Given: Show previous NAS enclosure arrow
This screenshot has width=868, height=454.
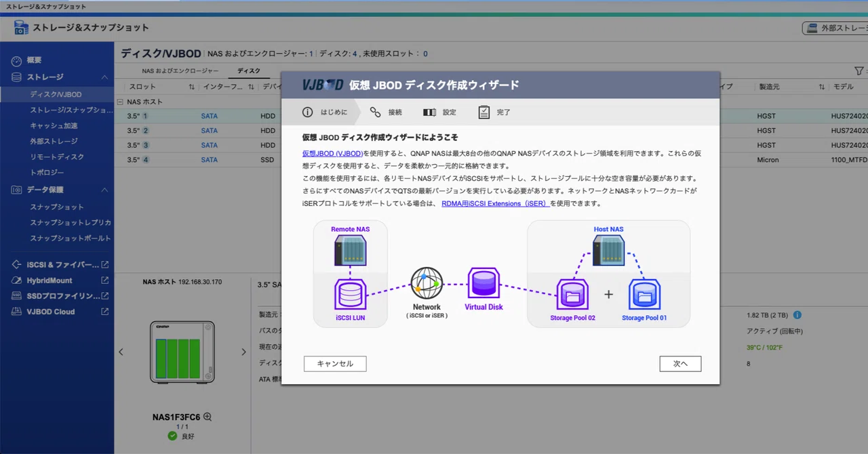Looking at the screenshot, I should 121,352.
